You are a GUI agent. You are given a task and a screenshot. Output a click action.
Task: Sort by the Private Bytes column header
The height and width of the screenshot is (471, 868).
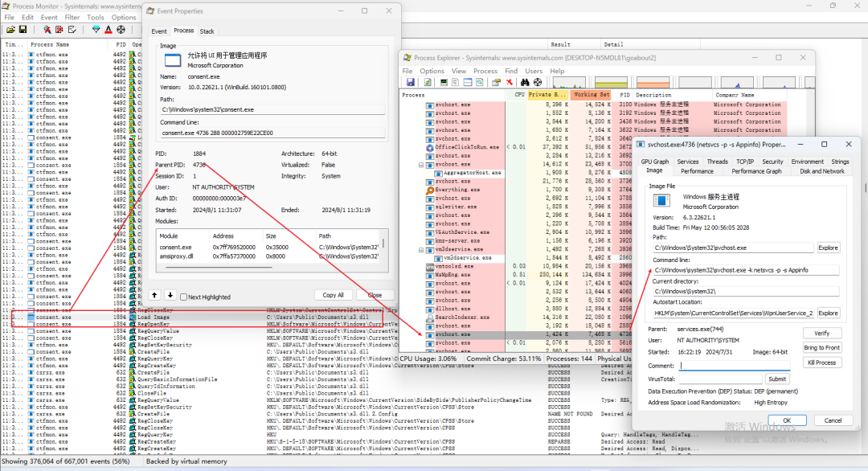pyautogui.click(x=547, y=95)
